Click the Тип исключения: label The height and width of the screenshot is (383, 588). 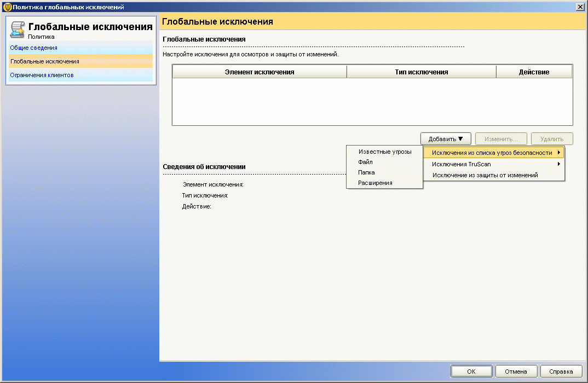(205, 196)
